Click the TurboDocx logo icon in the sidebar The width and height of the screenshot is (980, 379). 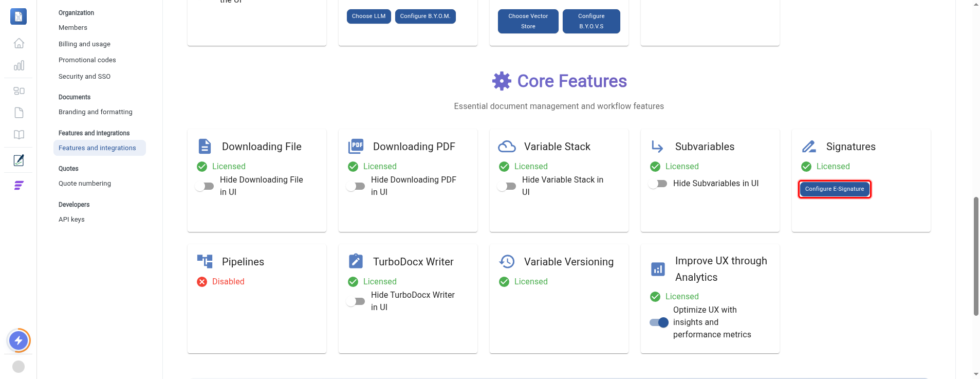tap(19, 16)
